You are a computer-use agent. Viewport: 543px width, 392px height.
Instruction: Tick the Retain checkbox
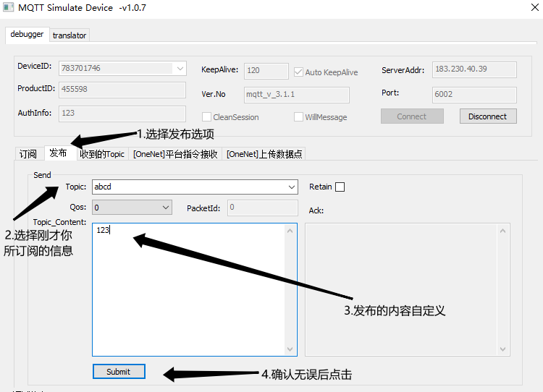(340, 187)
